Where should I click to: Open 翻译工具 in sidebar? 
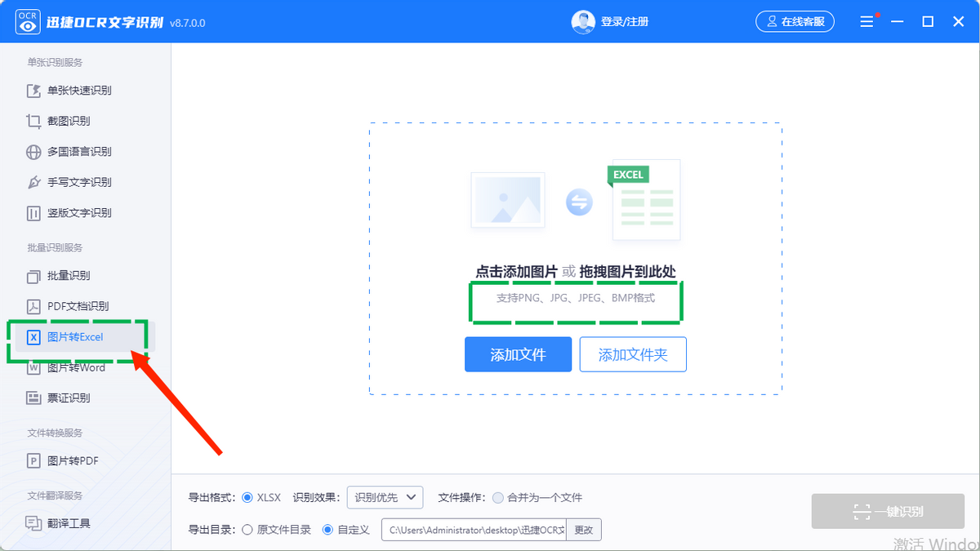(69, 523)
